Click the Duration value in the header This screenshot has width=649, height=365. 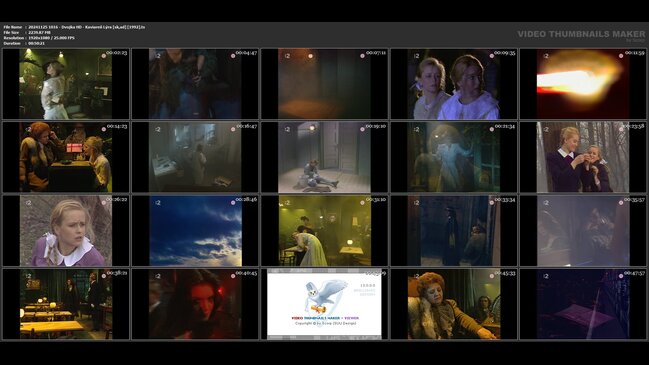coord(36,43)
